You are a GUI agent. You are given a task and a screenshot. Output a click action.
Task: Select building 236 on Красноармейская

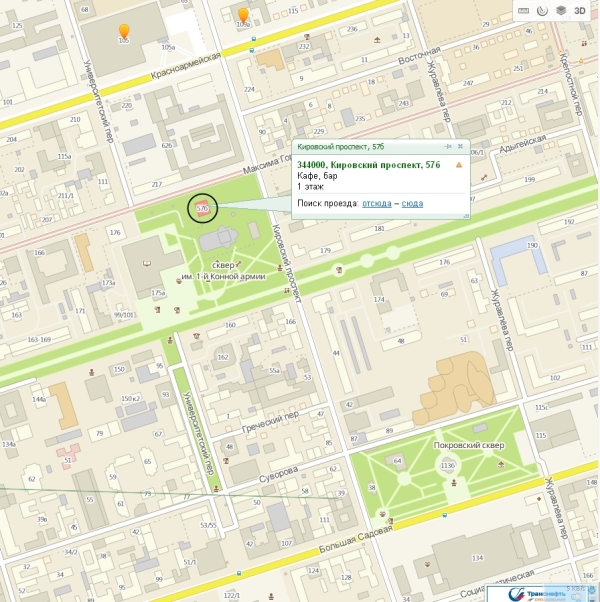pyautogui.click(x=352, y=29)
